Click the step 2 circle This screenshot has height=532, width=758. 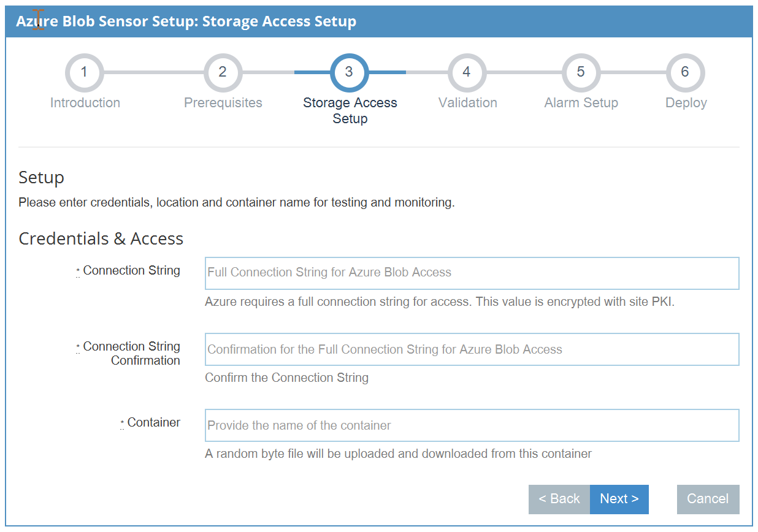point(223,72)
